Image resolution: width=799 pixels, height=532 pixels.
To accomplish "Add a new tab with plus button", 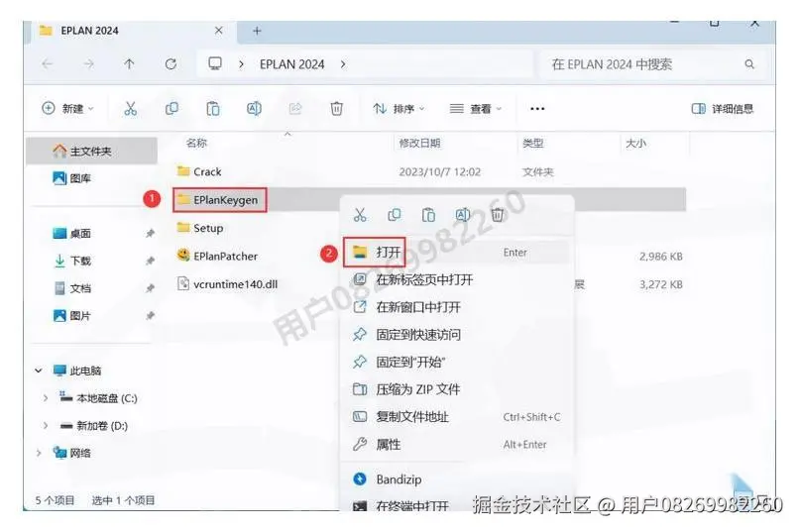I will click(x=257, y=31).
